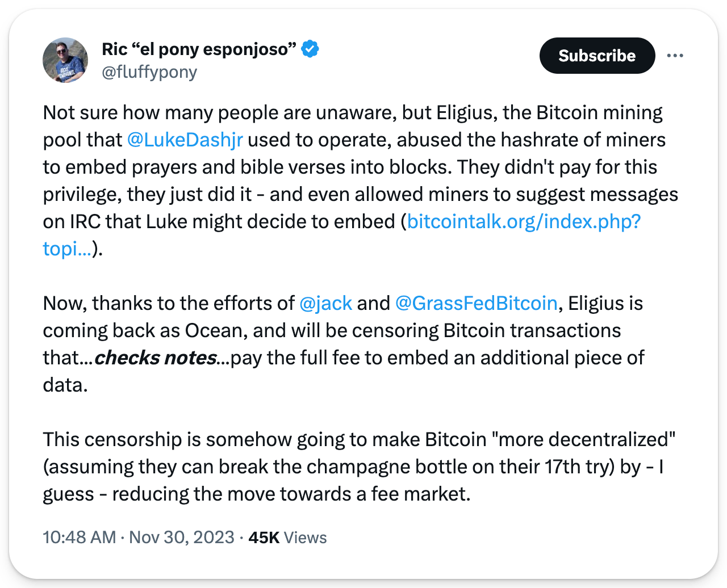
Task: Click the blue verified badge icon
Action: pyautogui.click(x=310, y=49)
